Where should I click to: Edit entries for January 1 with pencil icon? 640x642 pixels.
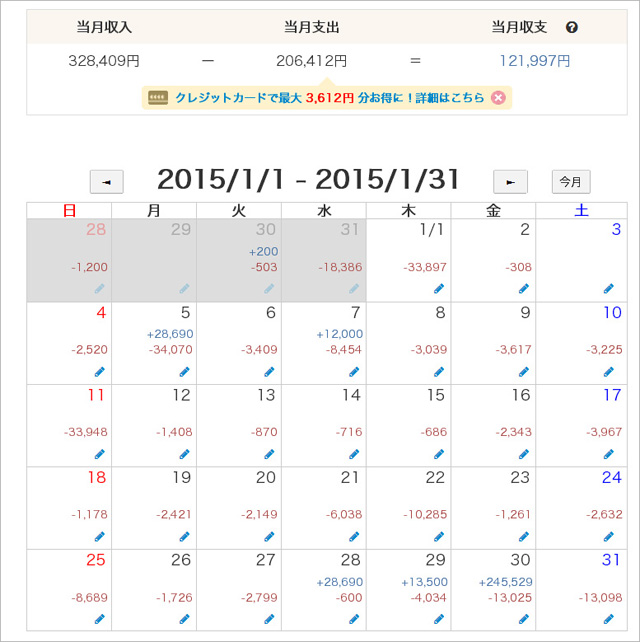pyautogui.click(x=439, y=289)
